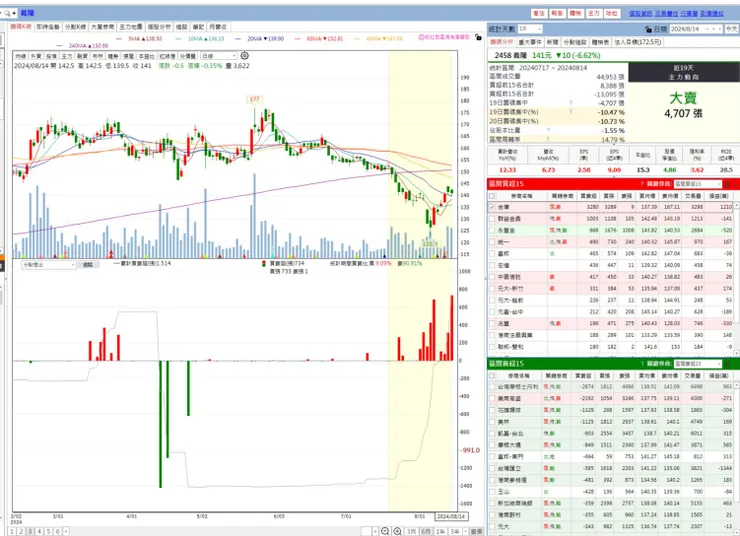
Task: Expand the range dropdown arrow after 3年
Action: click(465, 532)
